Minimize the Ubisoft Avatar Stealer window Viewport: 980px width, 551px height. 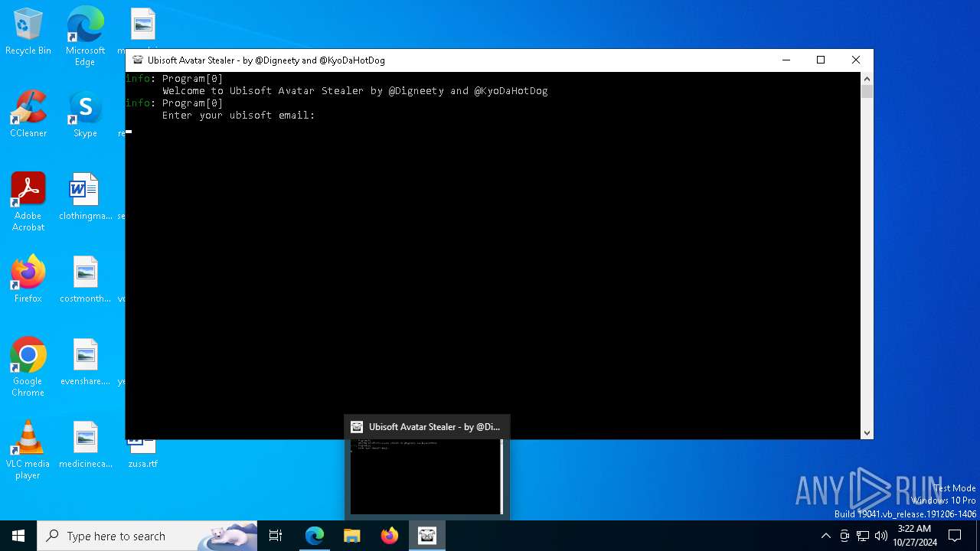tap(786, 60)
